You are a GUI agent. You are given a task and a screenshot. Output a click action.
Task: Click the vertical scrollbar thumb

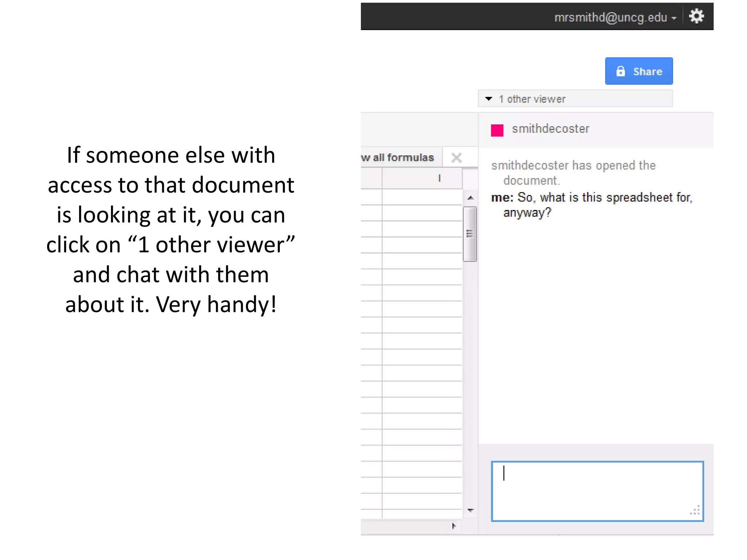pyautogui.click(x=470, y=234)
